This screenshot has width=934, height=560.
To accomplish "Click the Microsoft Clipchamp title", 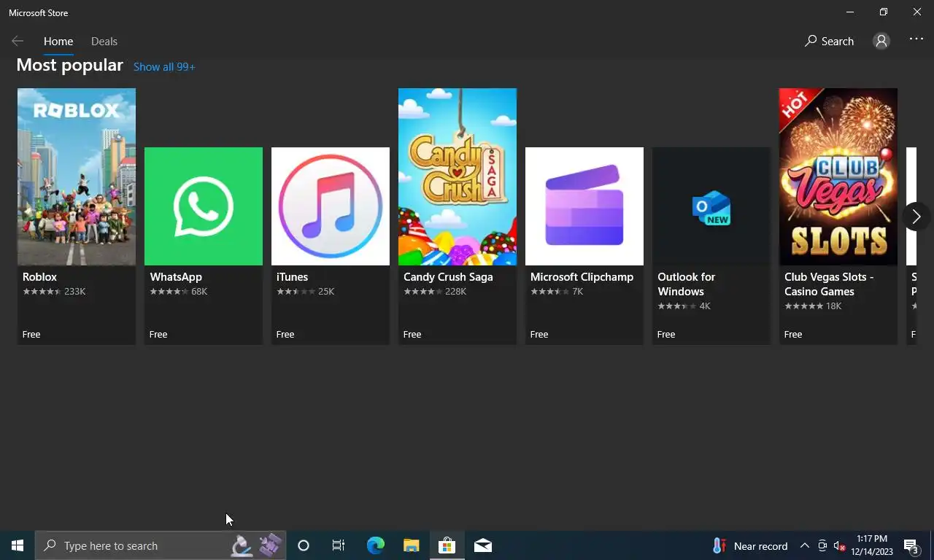I will click(x=582, y=277).
